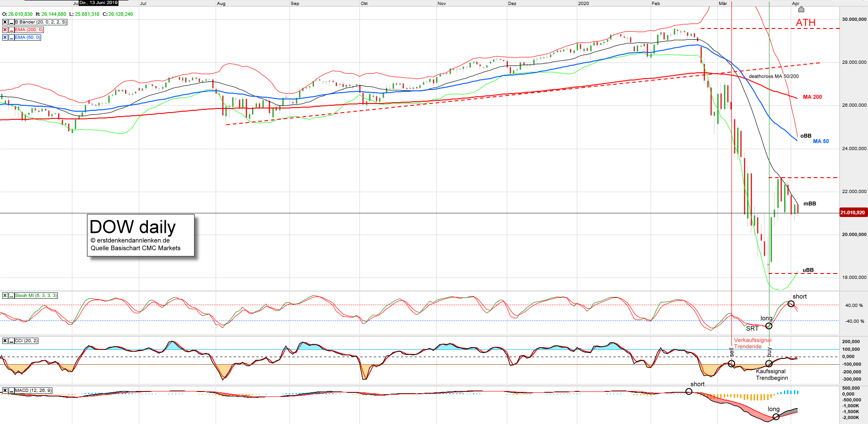Click the low price value 25.881,310
The height and width of the screenshot is (424, 868).
tap(87, 14)
